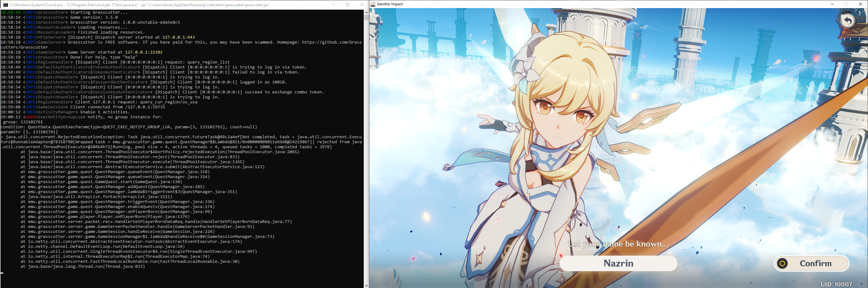
Task: Click the "DefaultEventLoop.run" stack trace line
Action: [103, 247]
